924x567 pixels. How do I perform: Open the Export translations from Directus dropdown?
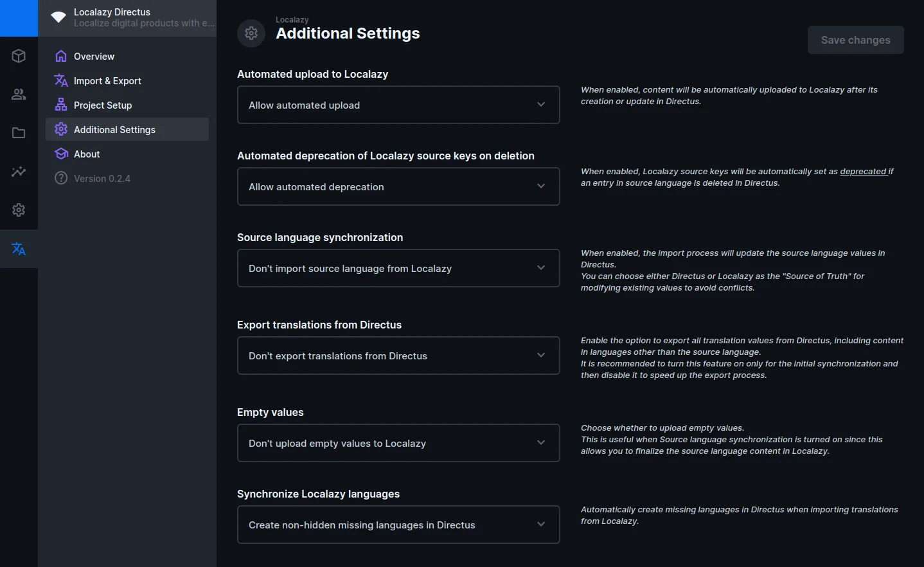click(x=398, y=355)
